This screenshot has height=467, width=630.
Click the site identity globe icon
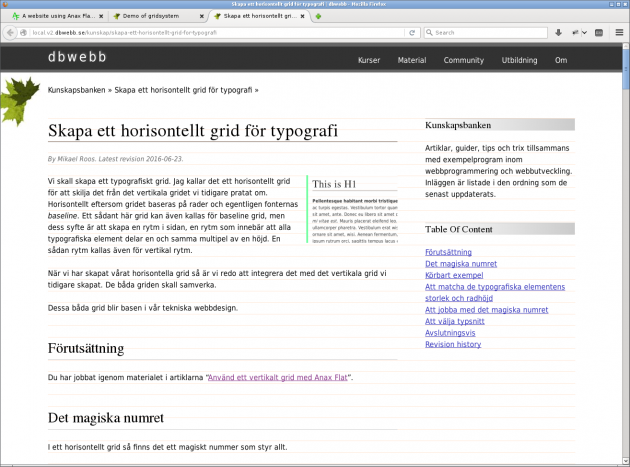coord(24,33)
